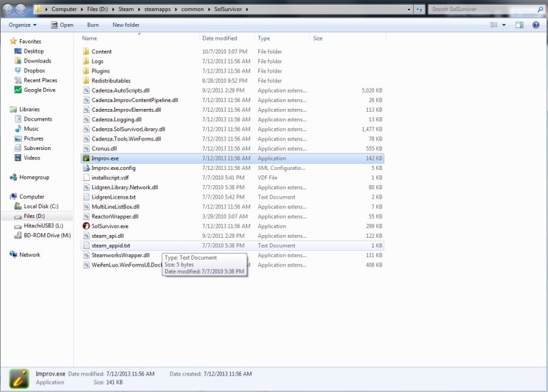Select MultiLineListBox.dll file icon
548x392 pixels.
point(86,207)
